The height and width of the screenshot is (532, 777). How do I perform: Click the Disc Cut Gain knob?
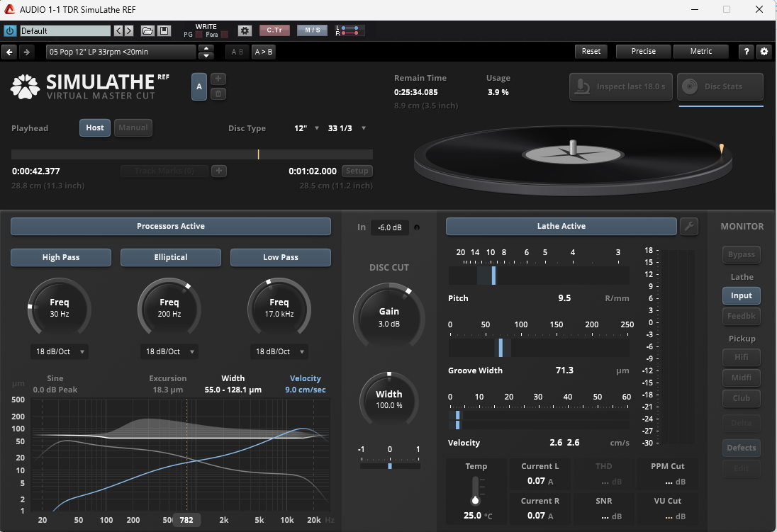[388, 316]
